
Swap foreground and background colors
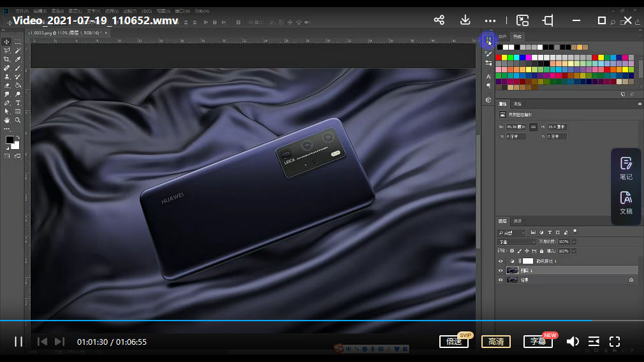coord(18,138)
